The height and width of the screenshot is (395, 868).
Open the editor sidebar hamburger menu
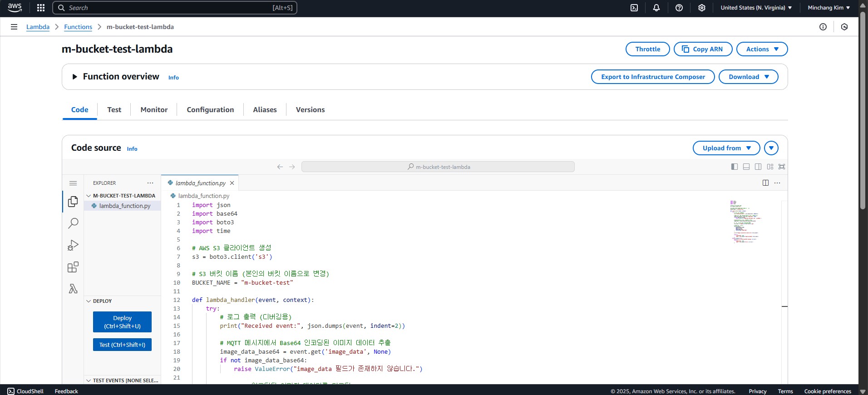tap(73, 183)
